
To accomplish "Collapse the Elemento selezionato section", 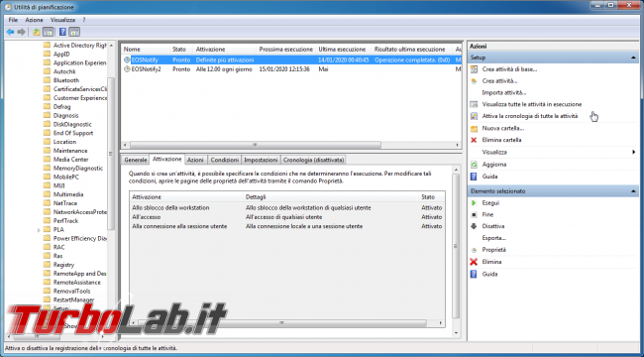I will pos(633,191).
